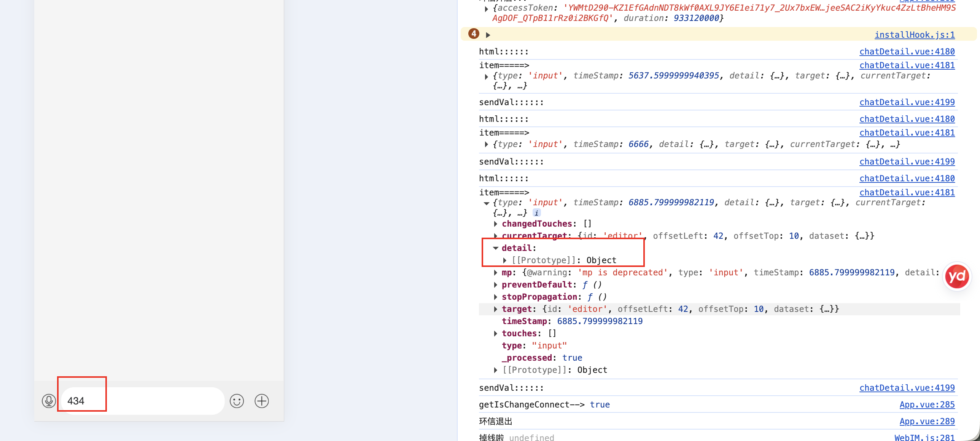The image size is (980, 441).
Task: Click the info 'i' badge on object
Action: click(536, 213)
